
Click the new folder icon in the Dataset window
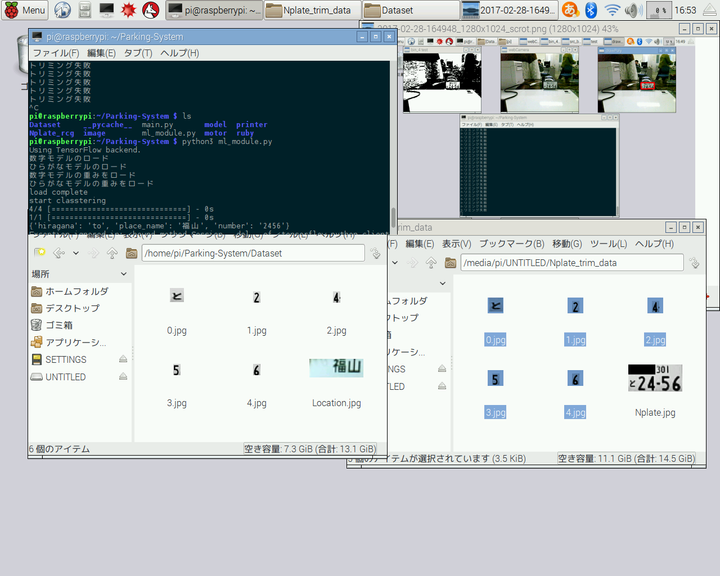coord(39,253)
